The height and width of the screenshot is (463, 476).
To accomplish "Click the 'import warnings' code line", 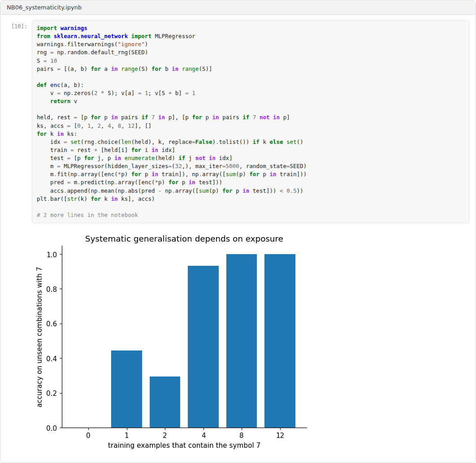I will [62, 28].
